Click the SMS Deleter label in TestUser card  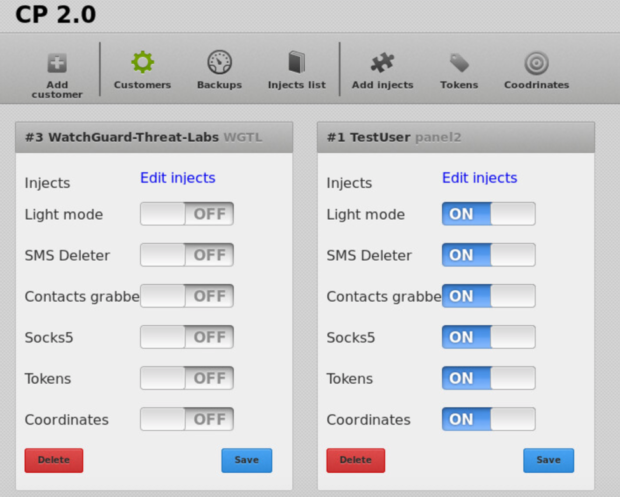point(369,256)
